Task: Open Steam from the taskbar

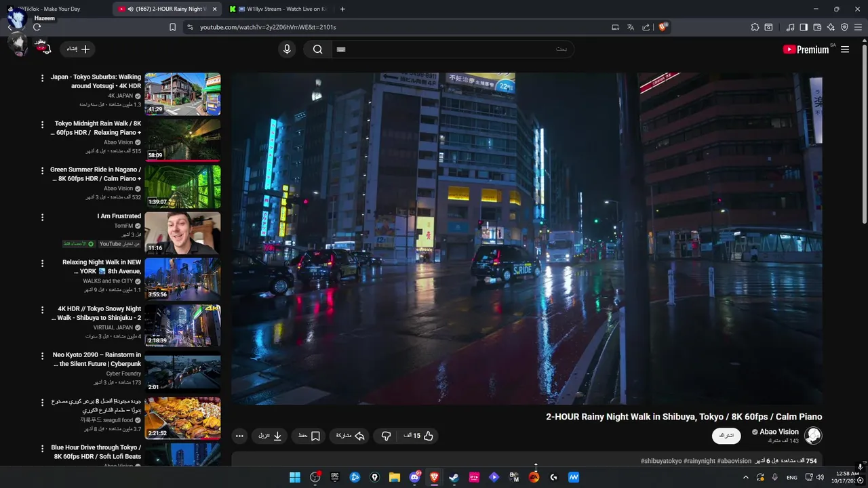Action: click(x=454, y=477)
